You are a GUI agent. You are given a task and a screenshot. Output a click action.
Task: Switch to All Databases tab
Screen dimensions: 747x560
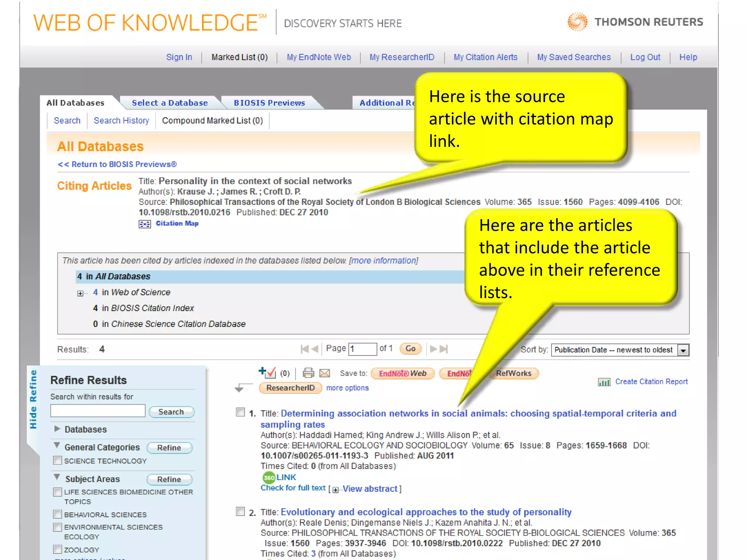(76, 103)
